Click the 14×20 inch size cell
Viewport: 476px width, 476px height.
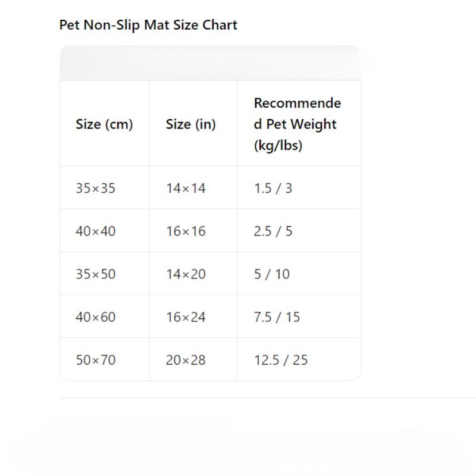pos(193,274)
